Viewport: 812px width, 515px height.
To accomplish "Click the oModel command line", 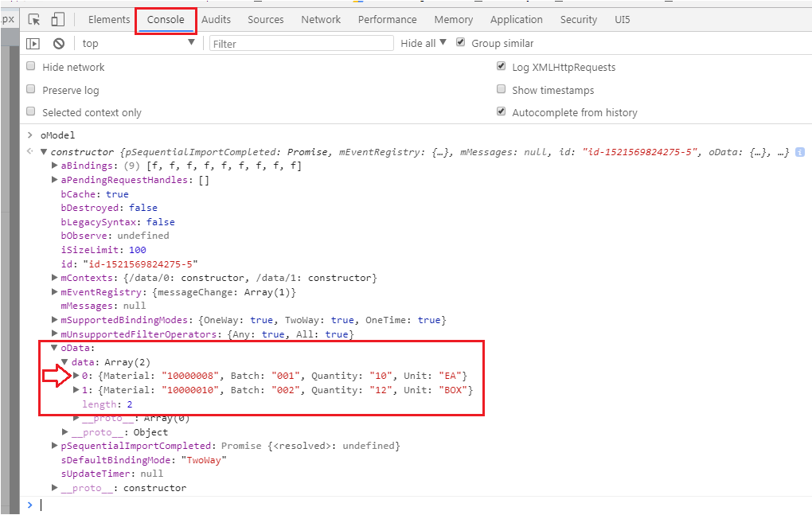I will [57, 135].
